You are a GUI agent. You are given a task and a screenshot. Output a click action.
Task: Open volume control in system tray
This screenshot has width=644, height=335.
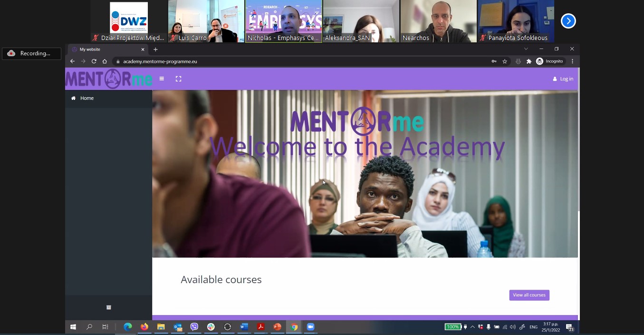tap(513, 327)
